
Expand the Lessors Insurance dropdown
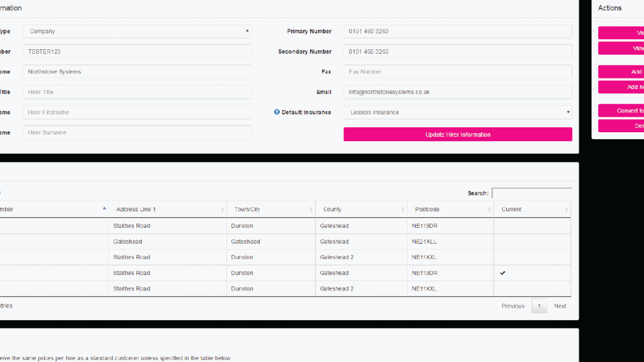(x=457, y=112)
